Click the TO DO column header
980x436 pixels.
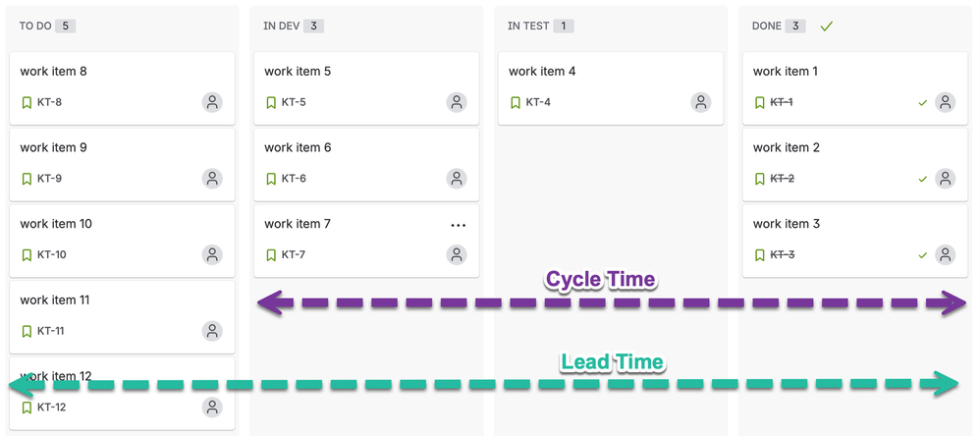[x=35, y=27]
